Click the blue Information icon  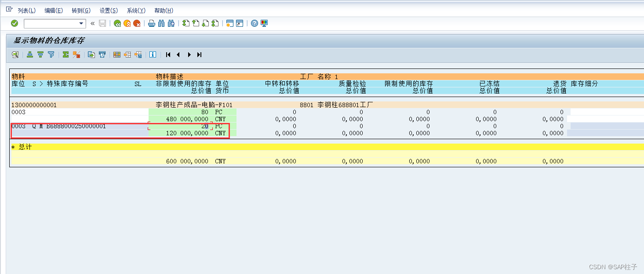[x=153, y=54]
